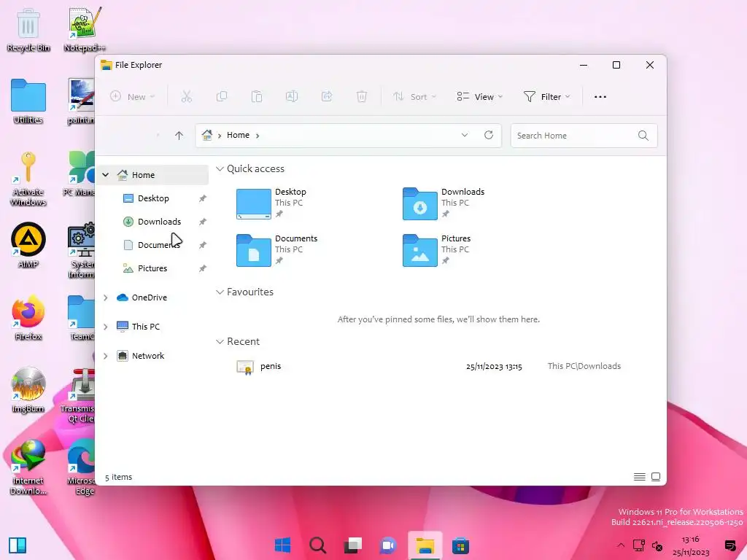Open the See more three-dots menu

click(600, 97)
